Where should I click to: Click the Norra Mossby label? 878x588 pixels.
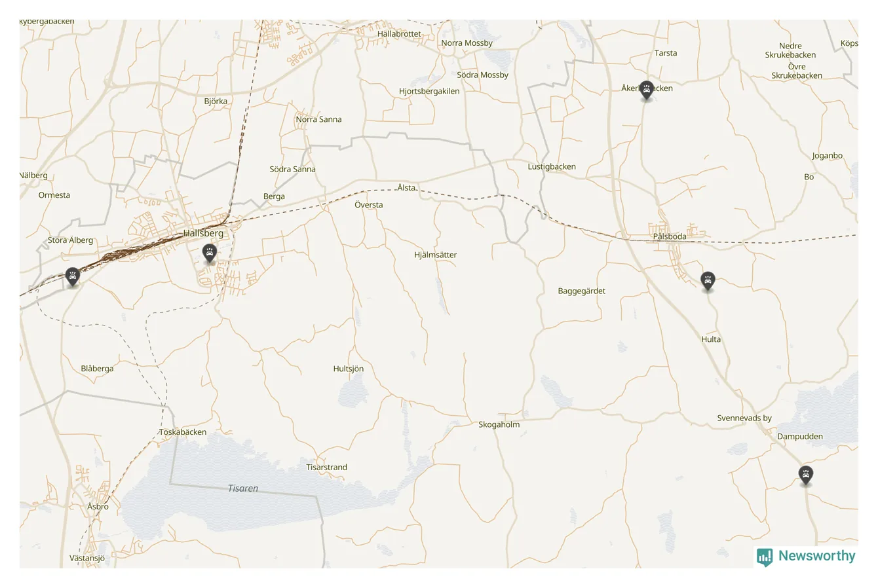click(467, 43)
